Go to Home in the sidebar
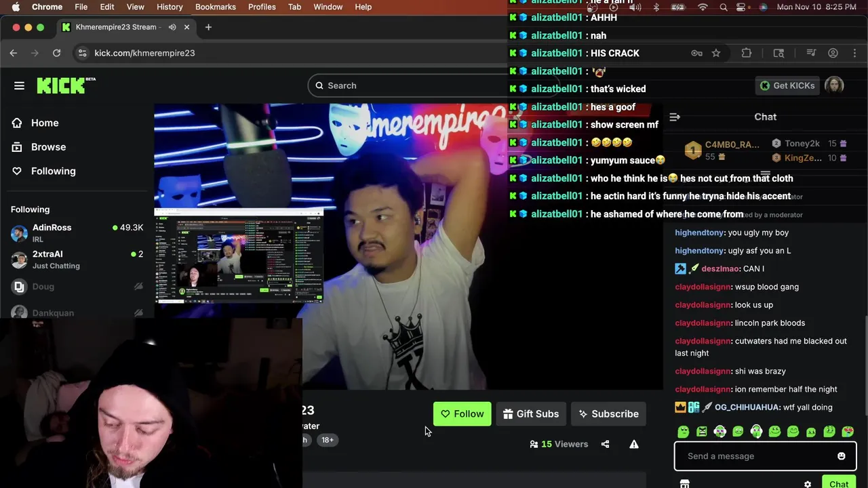The width and height of the screenshot is (868, 488). (x=45, y=123)
